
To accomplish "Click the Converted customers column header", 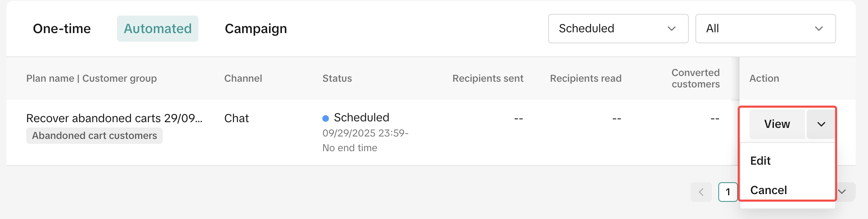I will (695, 78).
